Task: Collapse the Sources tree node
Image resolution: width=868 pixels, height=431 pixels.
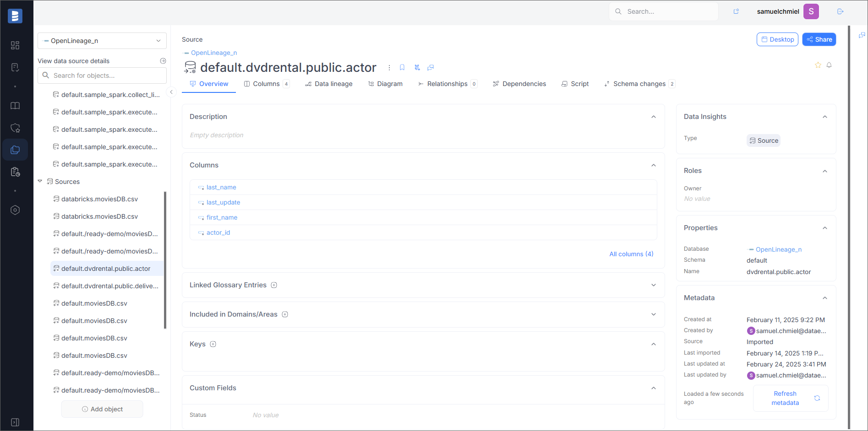Action: point(40,181)
